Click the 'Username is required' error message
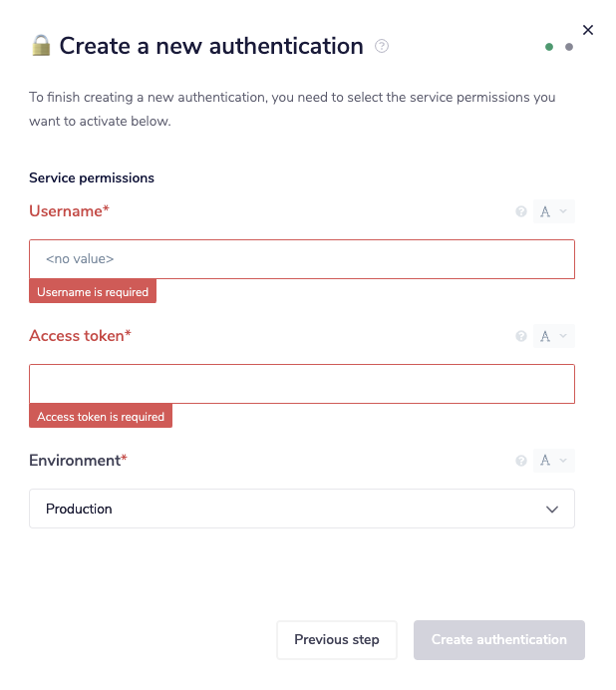 [x=93, y=292]
